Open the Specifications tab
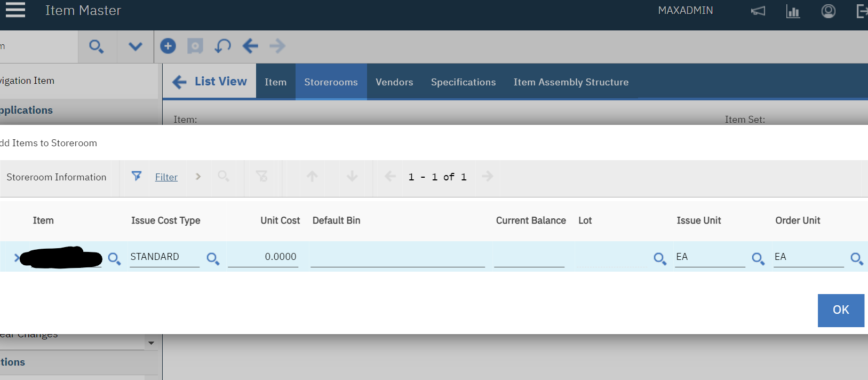The image size is (868, 380). click(463, 82)
